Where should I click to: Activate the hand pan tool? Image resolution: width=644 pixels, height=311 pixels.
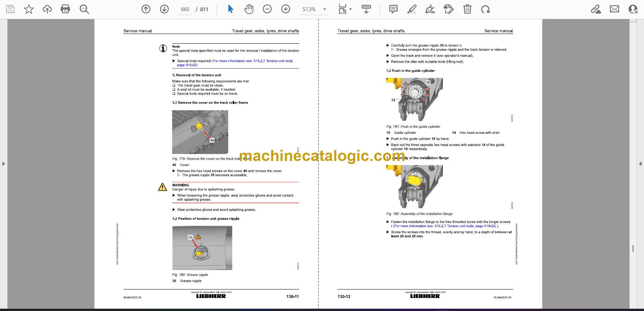pos(249,9)
